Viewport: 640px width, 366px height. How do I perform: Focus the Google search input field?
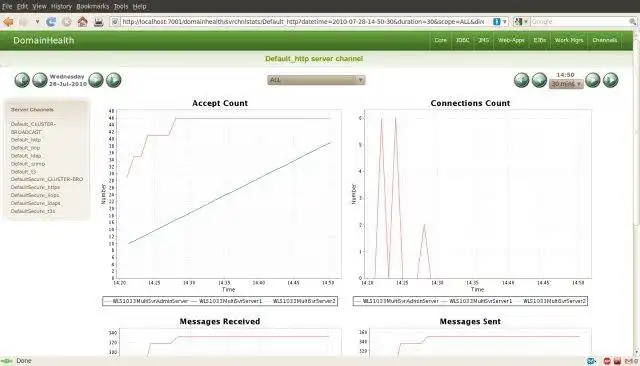pyautogui.click(x=579, y=22)
